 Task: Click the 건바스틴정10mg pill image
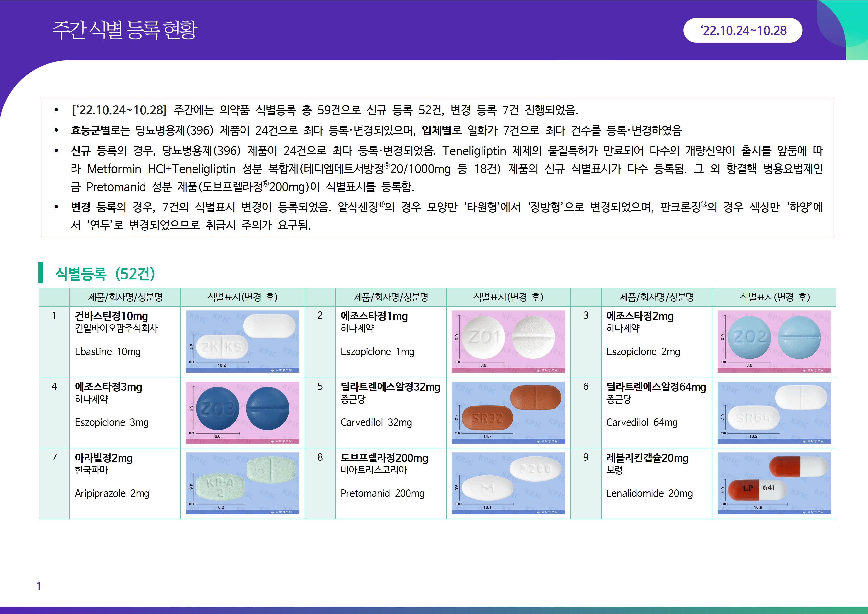(x=242, y=341)
